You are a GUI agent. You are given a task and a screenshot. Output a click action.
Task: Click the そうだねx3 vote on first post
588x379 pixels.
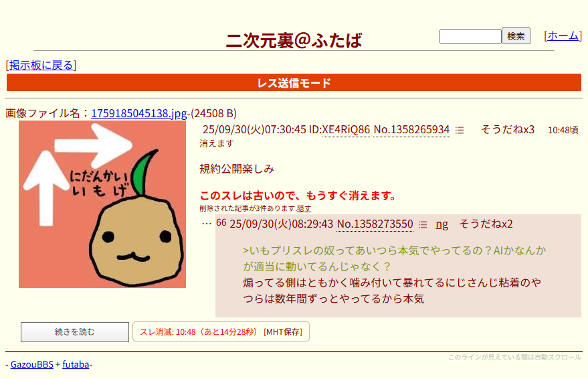pos(507,130)
